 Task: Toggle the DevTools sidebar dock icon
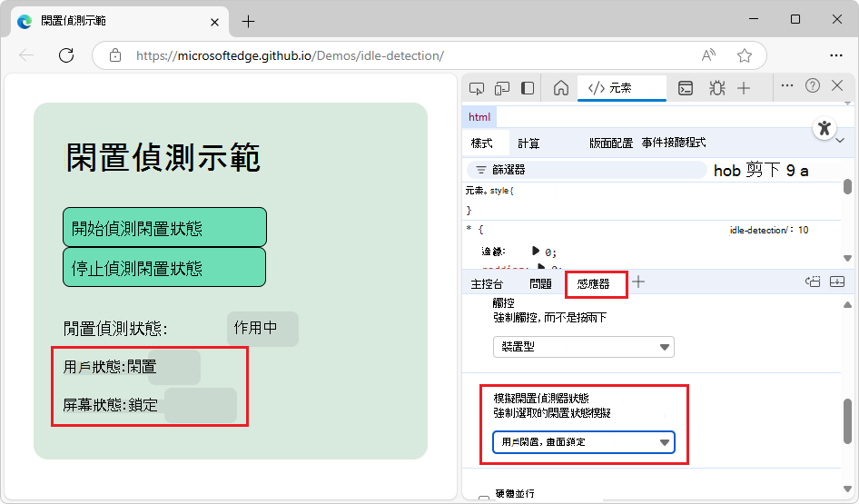coord(528,88)
